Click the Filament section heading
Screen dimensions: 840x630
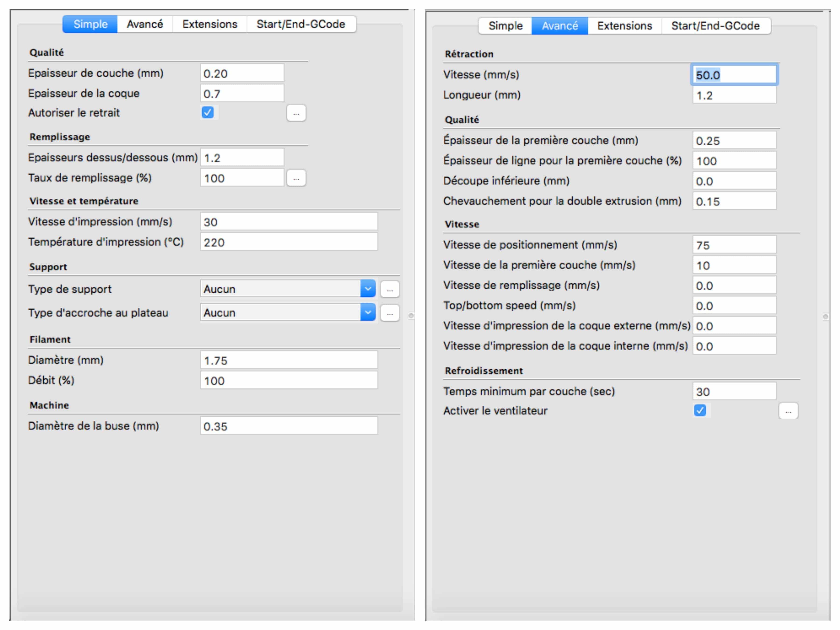(x=50, y=339)
